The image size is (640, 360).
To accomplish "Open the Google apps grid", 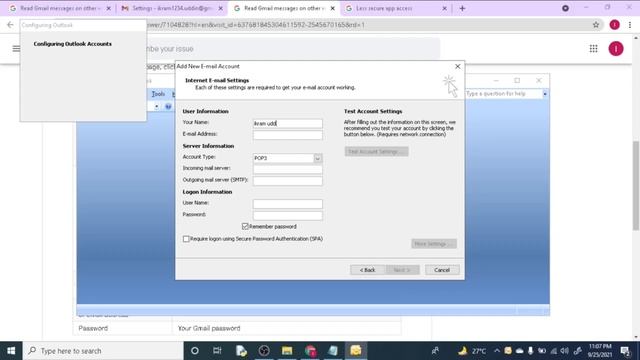I will point(593,49).
